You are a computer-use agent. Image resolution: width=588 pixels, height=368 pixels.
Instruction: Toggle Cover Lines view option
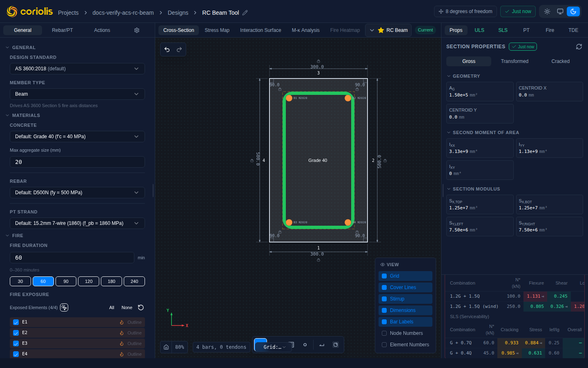pyautogui.click(x=405, y=287)
